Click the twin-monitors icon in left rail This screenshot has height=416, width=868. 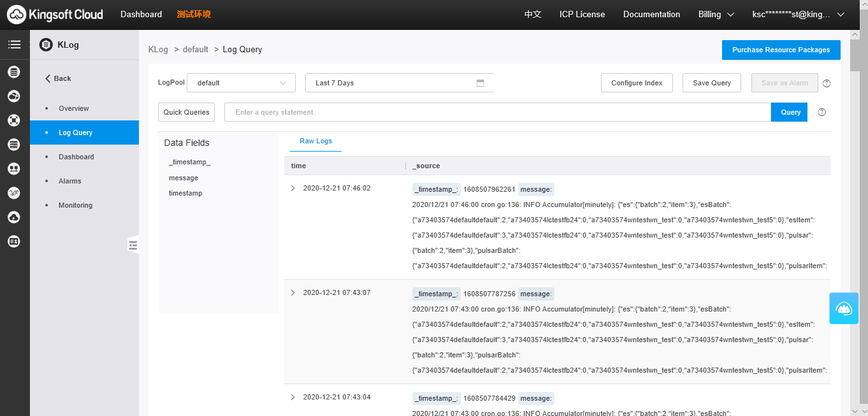14,169
